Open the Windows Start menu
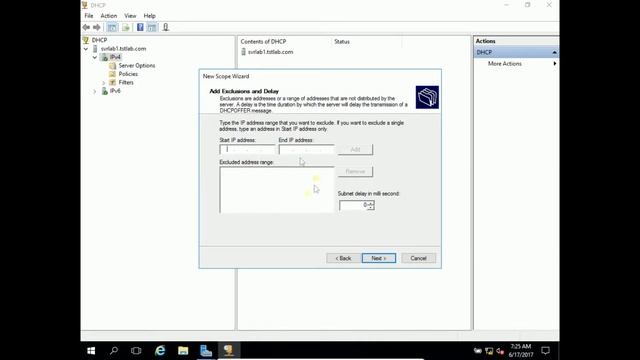The width and height of the screenshot is (640, 360). (x=91, y=351)
